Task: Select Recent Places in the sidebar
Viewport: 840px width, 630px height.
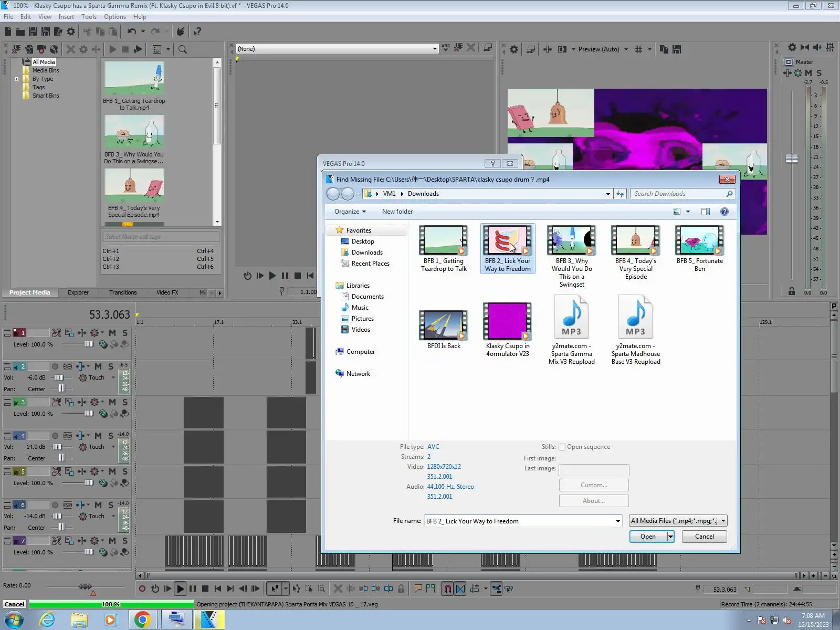Action: tap(370, 264)
